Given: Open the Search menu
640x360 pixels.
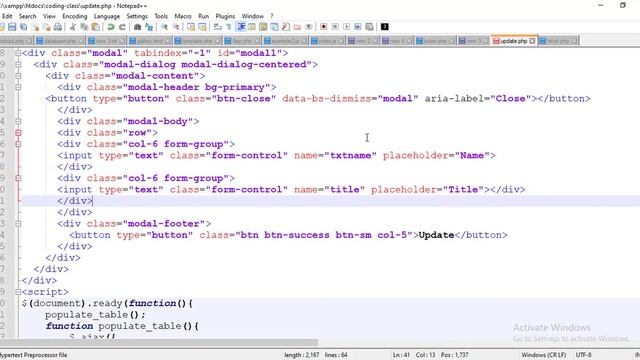Looking at the screenshot, I should (x=27, y=16).
